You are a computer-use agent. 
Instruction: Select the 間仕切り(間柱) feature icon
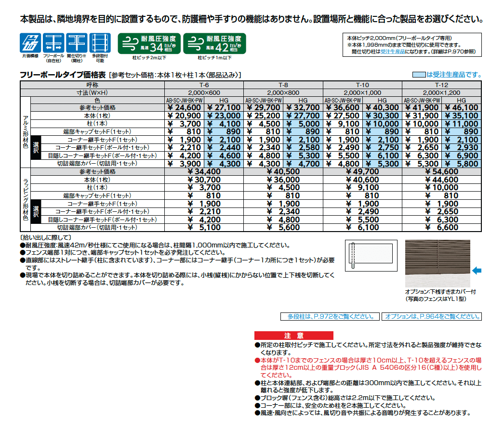76,43
